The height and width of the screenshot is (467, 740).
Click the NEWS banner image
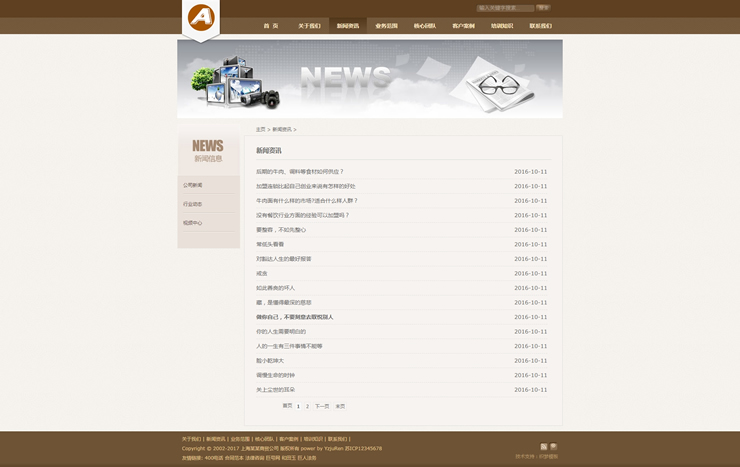click(x=370, y=79)
